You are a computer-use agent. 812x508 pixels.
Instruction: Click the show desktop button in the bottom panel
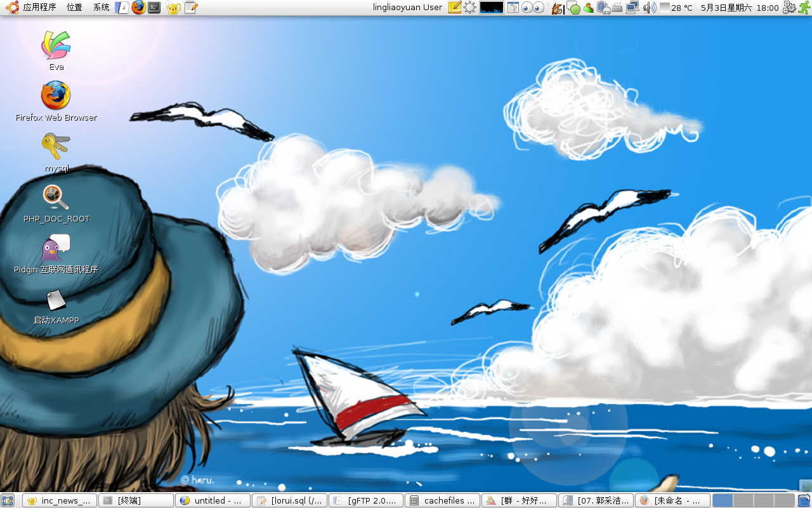click(8, 500)
